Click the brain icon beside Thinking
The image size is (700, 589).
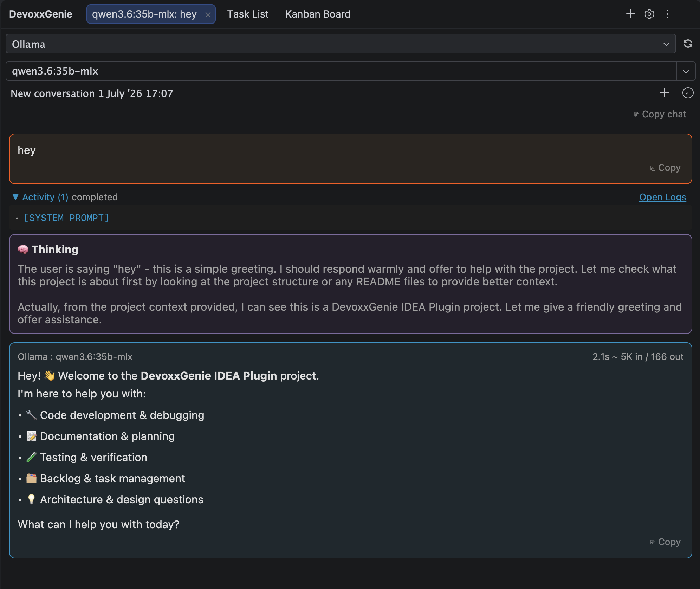tap(23, 250)
